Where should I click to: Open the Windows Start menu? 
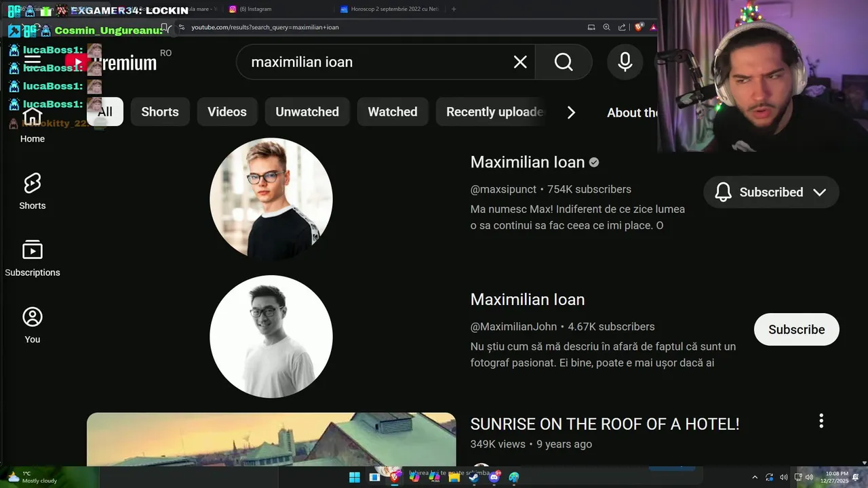click(x=355, y=477)
